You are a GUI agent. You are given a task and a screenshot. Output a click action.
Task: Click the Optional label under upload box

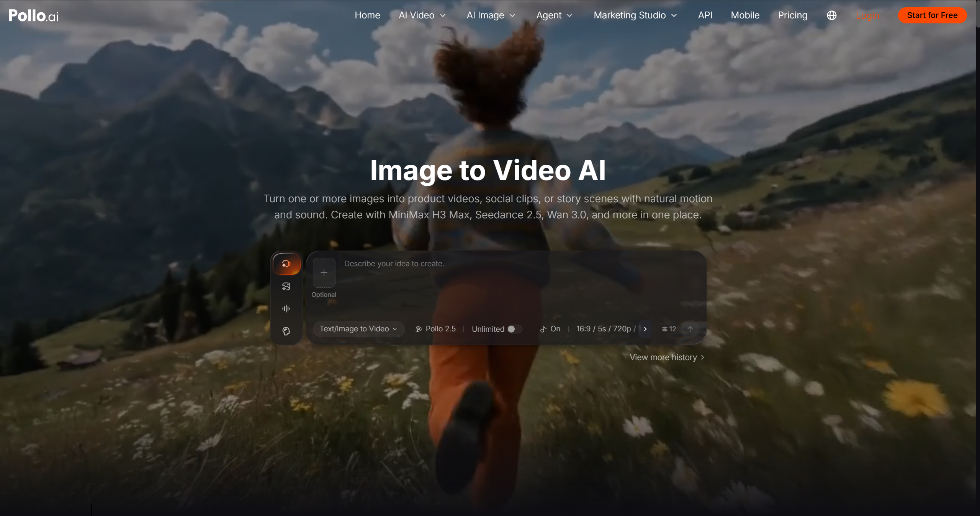point(324,295)
